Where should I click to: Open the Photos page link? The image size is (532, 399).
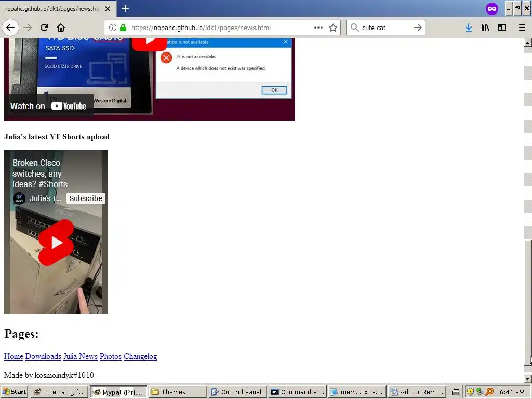[x=111, y=356]
